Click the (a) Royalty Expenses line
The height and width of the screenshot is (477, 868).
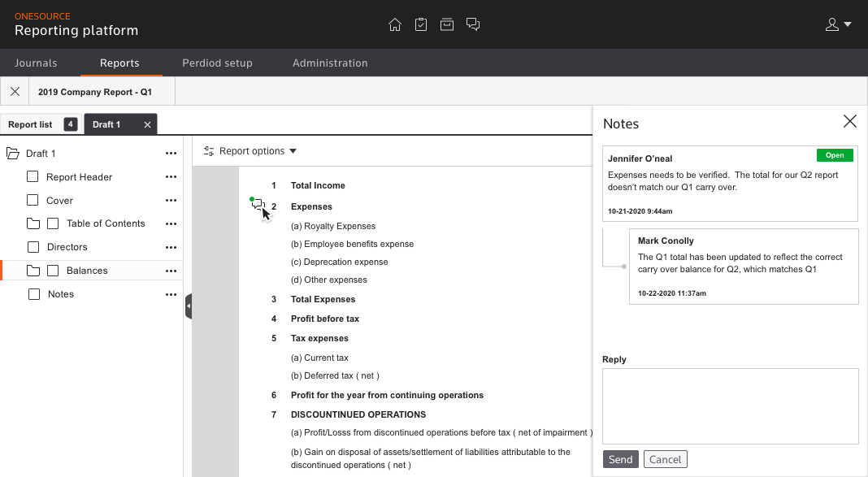click(x=333, y=226)
